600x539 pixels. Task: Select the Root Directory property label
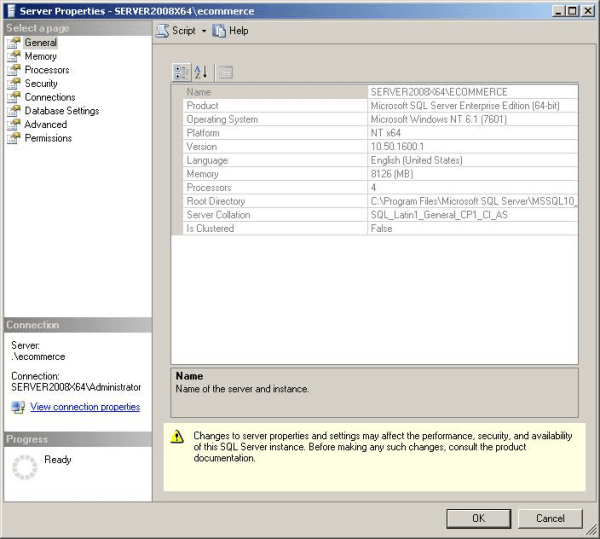point(216,201)
